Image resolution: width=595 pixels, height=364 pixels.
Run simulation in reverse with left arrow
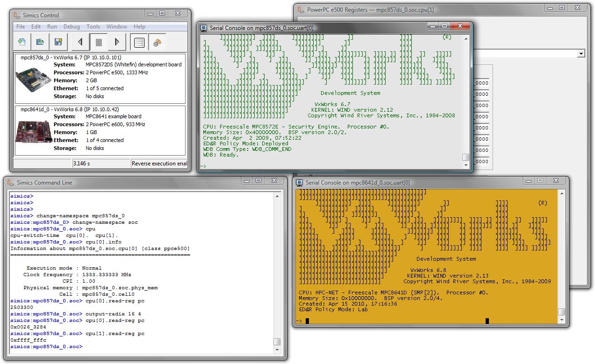point(80,42)
